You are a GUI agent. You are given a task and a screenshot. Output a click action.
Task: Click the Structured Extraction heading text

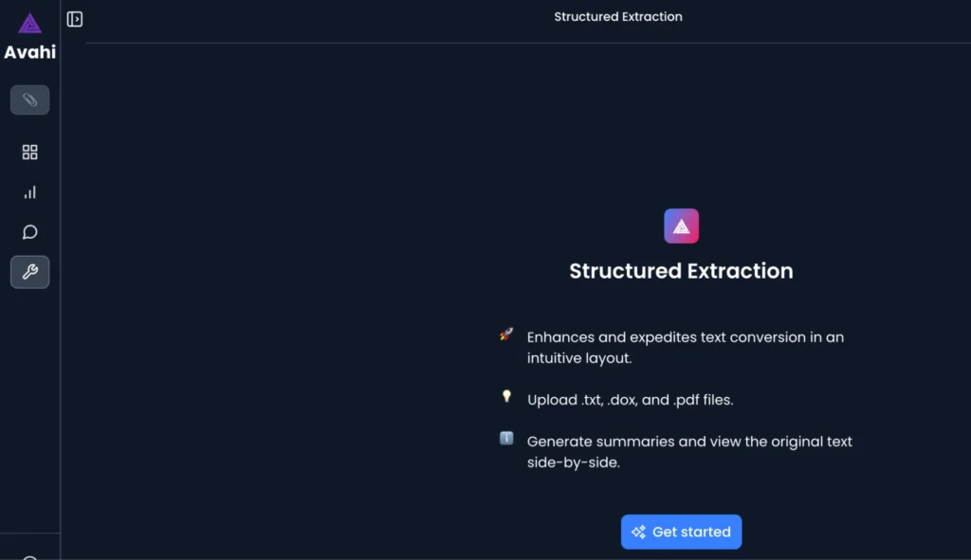681,271
